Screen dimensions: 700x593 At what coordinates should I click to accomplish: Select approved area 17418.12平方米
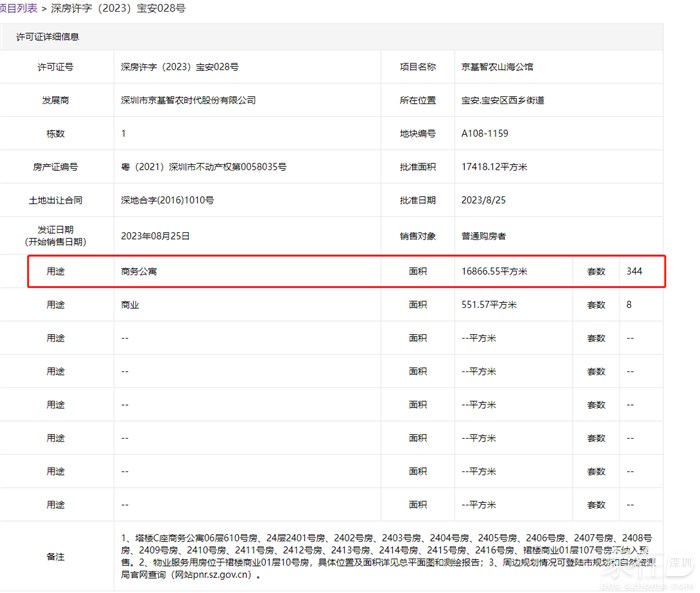tap(494, 167)
